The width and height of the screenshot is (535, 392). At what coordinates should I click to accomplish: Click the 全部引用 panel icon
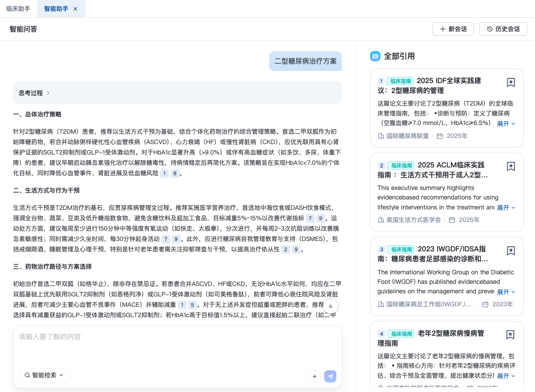[x=375, y=56]
